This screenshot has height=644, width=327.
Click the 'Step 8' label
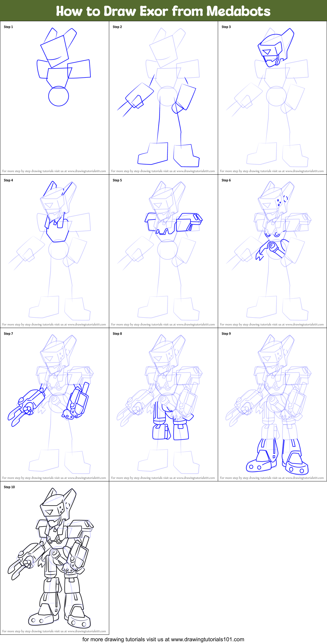117,334
